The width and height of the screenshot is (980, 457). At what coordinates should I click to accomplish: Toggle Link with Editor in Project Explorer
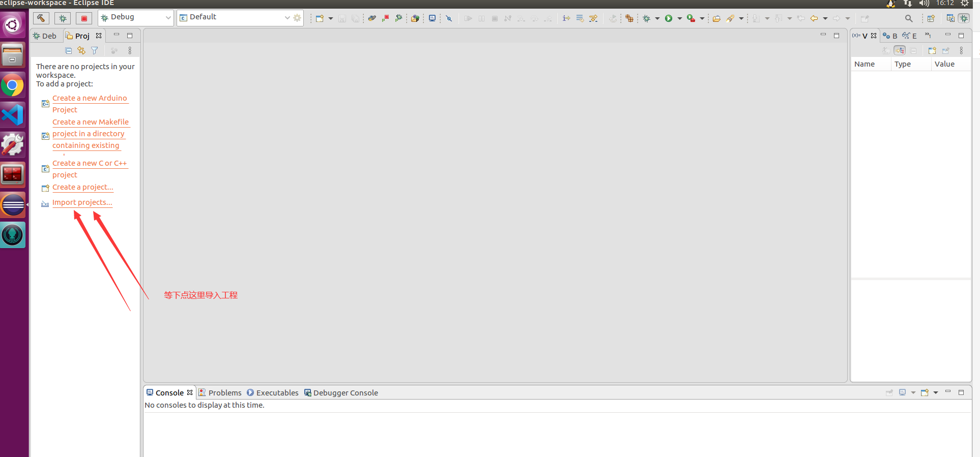coord(81,50)
